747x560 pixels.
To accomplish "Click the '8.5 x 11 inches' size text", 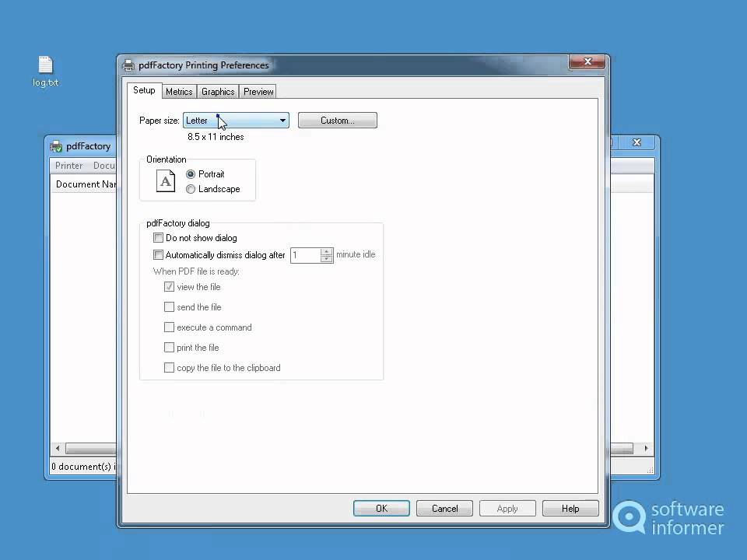I will point(216,137).
